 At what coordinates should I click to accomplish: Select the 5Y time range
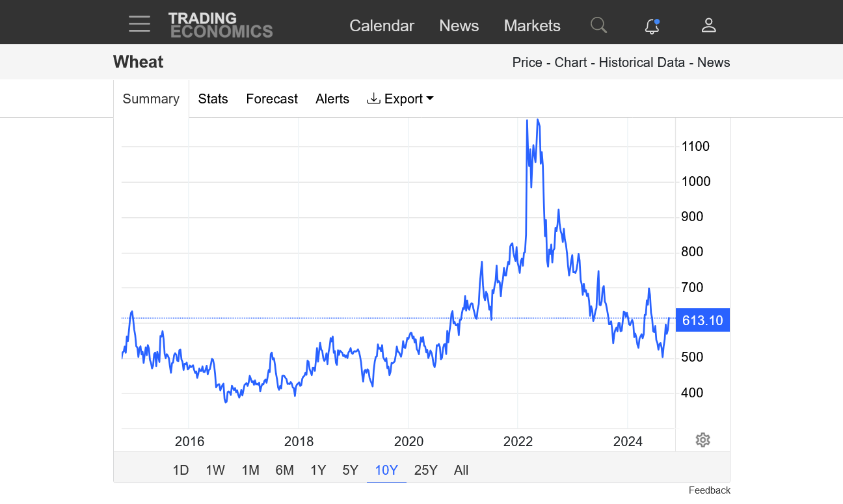click(x=351, y=470)
